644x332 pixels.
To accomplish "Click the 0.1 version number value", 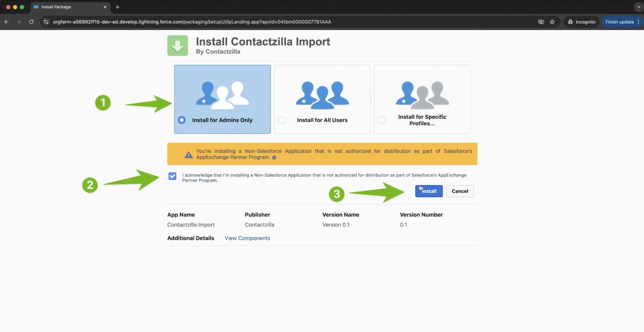I will (x=403, y=225).
